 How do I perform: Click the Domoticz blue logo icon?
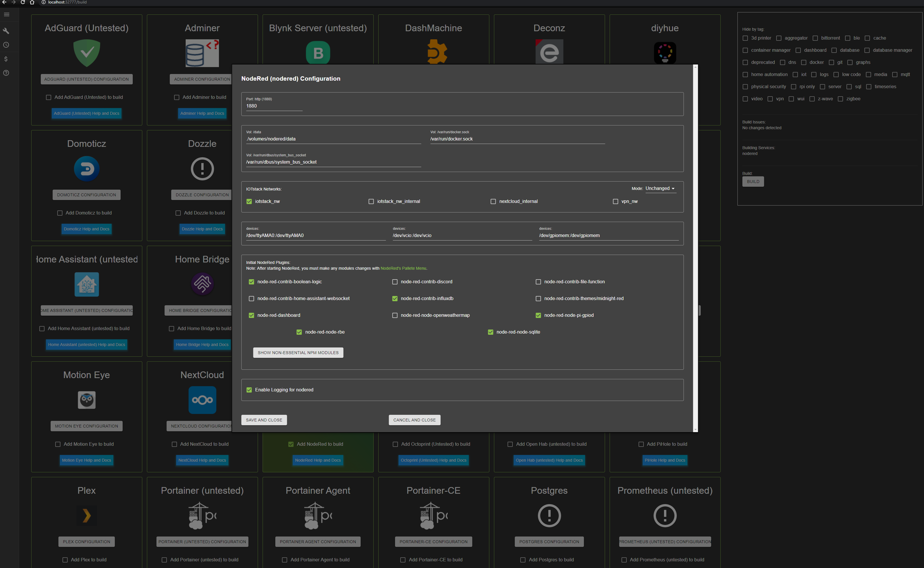click(x=86, y=169)
